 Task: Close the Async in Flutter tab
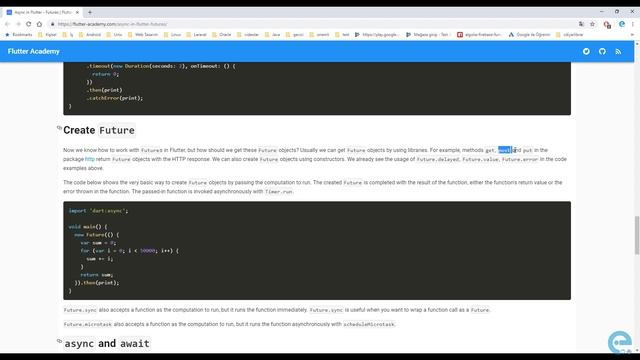(77, 12)
